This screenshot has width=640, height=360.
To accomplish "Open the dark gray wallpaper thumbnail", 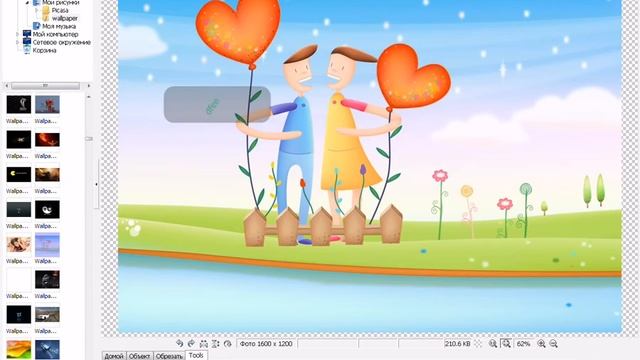I will coord(19,209).
